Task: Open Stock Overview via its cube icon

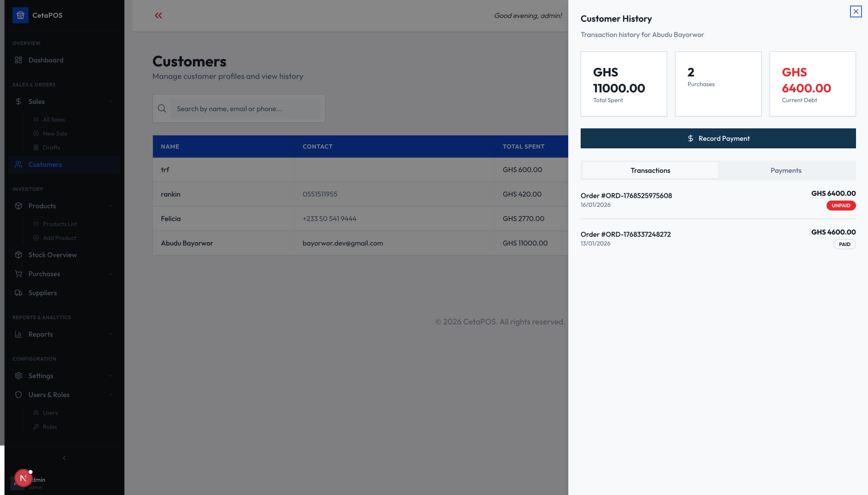Action: pos(18,255)
